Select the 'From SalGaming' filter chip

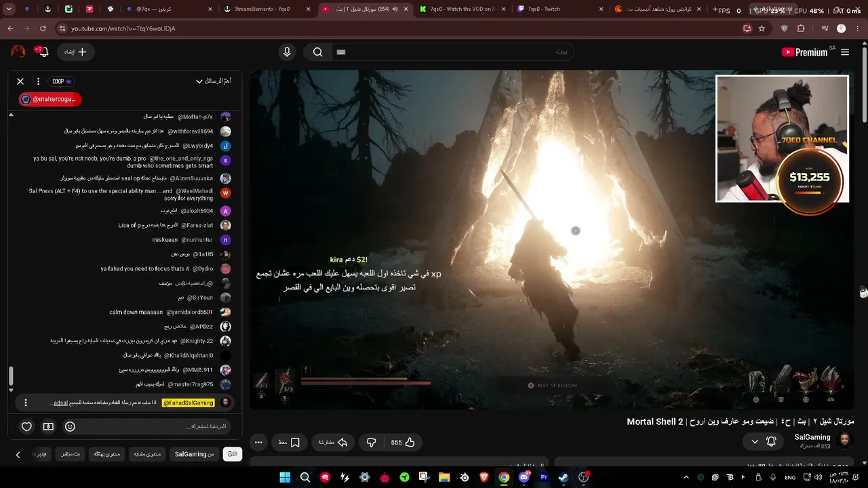(195, 454)
